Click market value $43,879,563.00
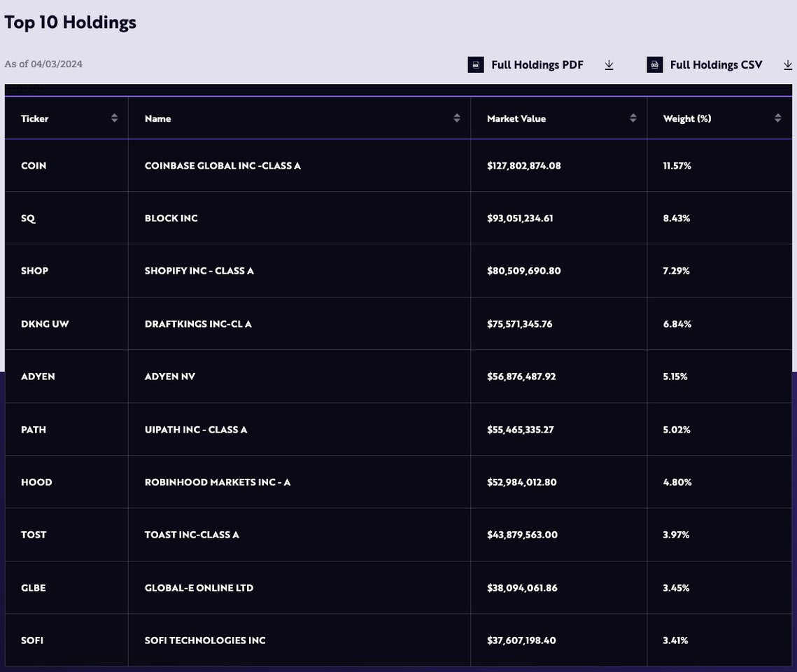This screenshot has height=672, width=797. [523, 535]
